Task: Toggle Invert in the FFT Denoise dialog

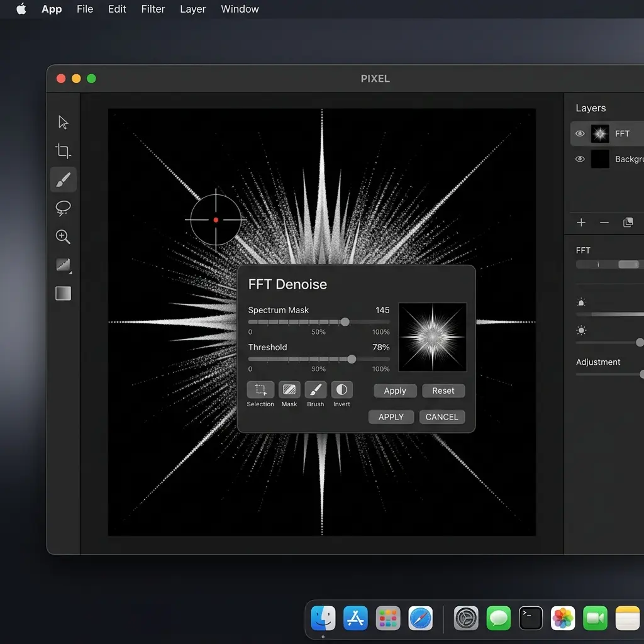Action: tap(341, 390)
